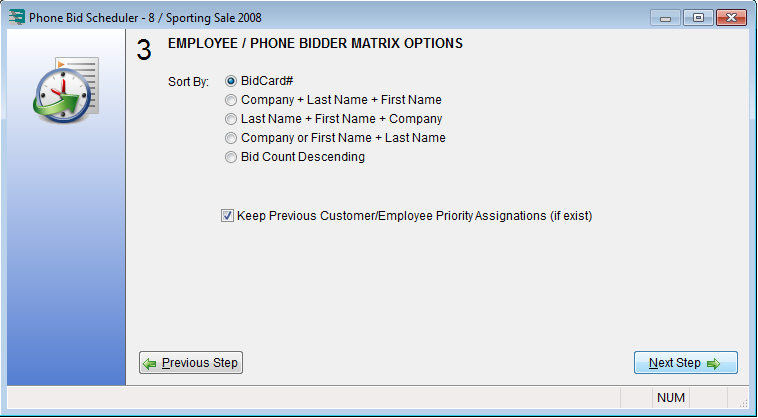Viewport: 758px width, 418px height.
Task: Go to the Next Step
Action: coord(685,363)
